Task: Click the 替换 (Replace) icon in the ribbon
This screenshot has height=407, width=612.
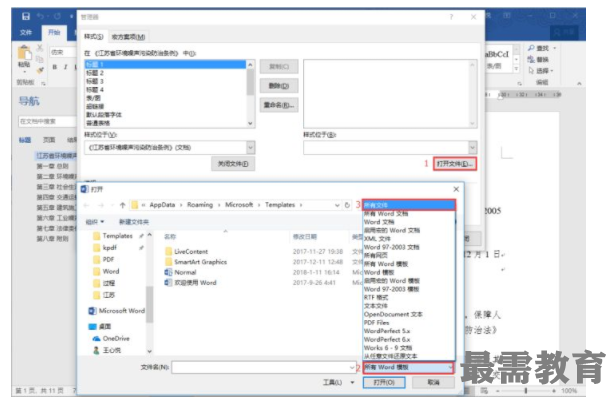Action: tap(531, 59)
